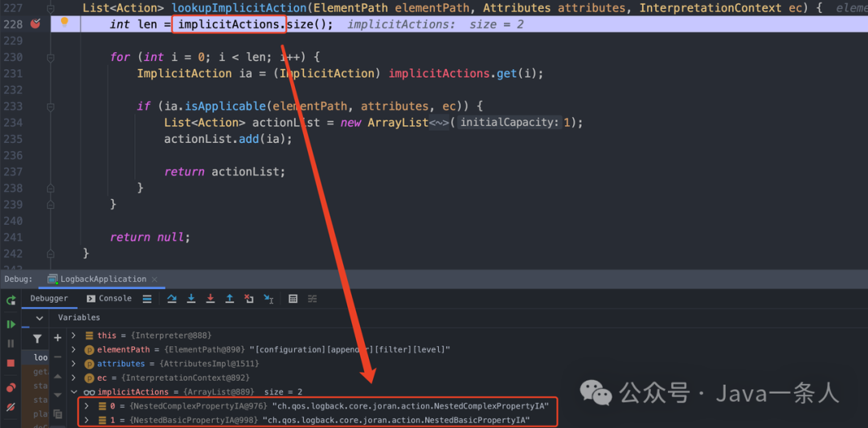The image size is (868, 428).
Task: Click the frames filter funnel icon
Action: pos(37,338)
